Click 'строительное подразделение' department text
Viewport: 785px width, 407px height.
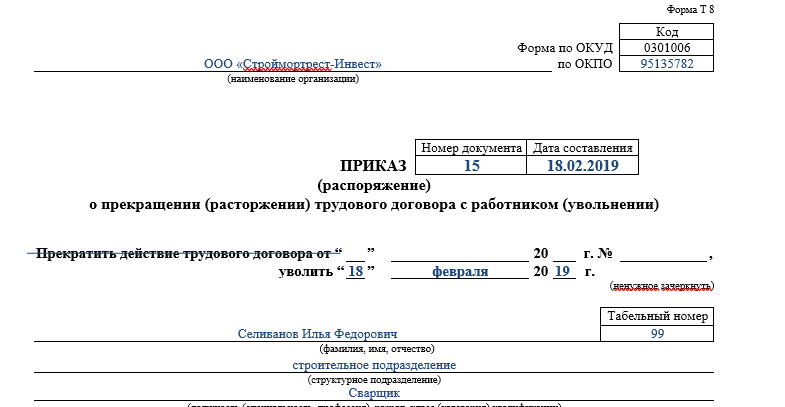coord(374,365)
